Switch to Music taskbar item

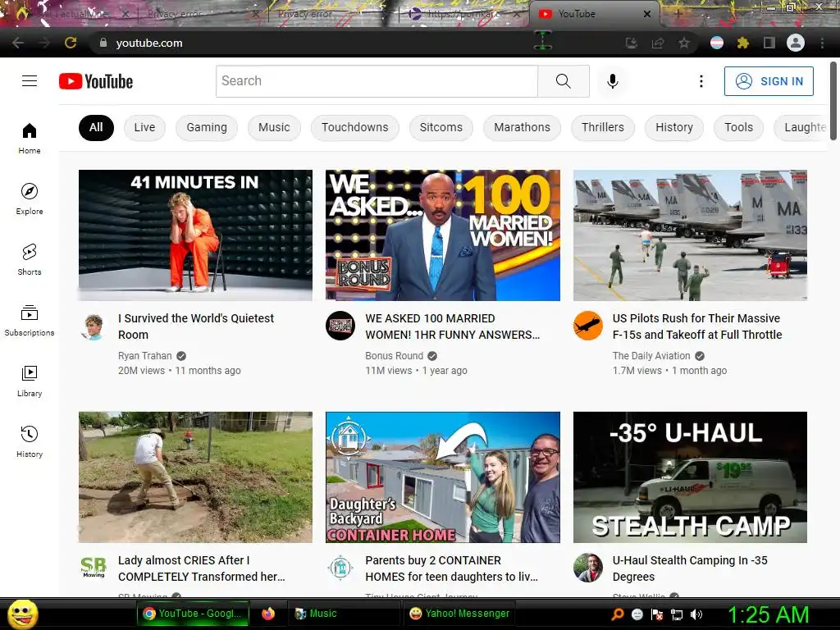click(x=343, y=614)
